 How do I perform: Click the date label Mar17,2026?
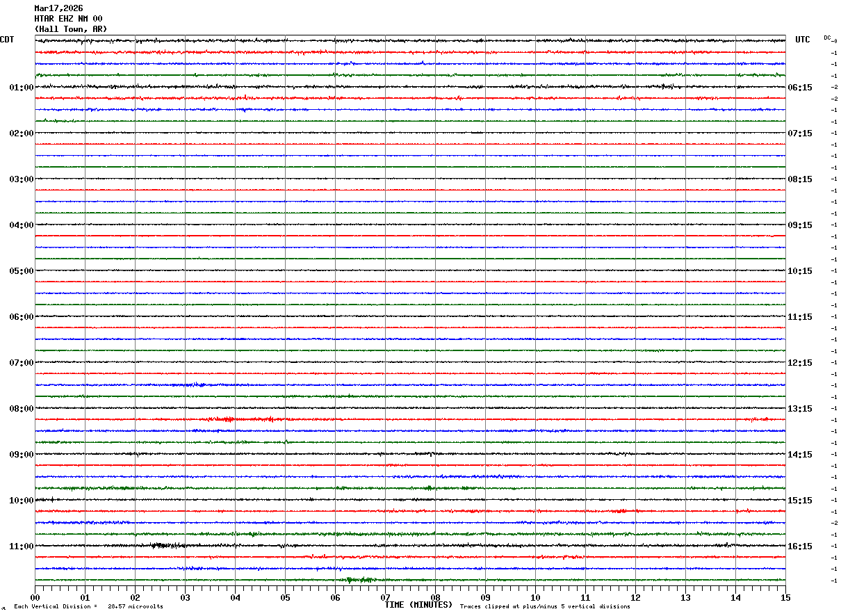point(58,8)
